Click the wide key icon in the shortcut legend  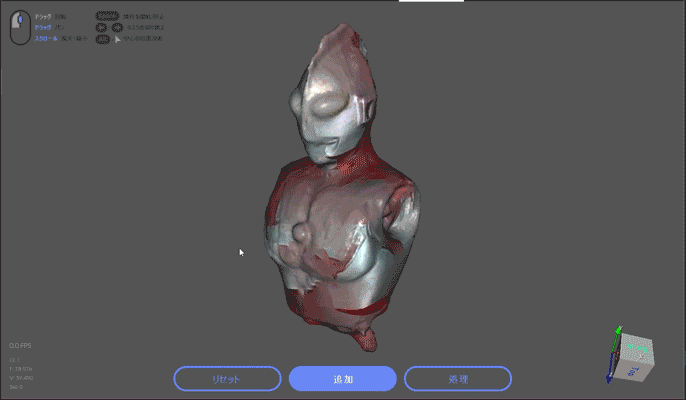pos(107,16)
